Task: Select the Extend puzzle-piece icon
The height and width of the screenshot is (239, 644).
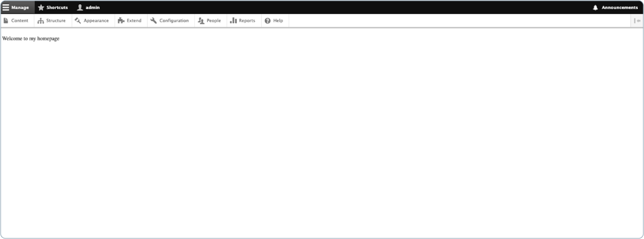Action: pos(121,21)
